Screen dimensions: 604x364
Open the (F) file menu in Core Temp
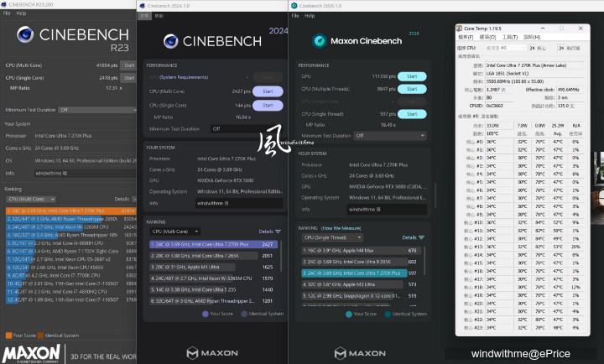click(466, 38)
